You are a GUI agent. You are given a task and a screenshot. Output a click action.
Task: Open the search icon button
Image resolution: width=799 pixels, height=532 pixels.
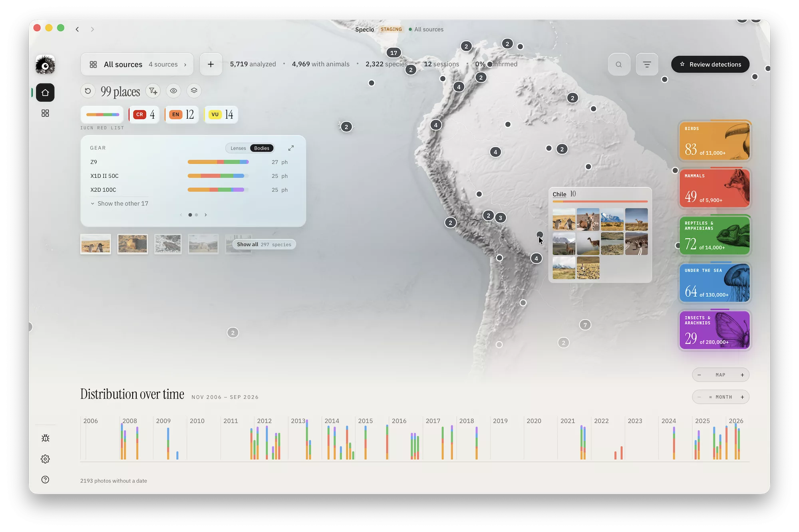pyautogui.click(x=619, y=64)
